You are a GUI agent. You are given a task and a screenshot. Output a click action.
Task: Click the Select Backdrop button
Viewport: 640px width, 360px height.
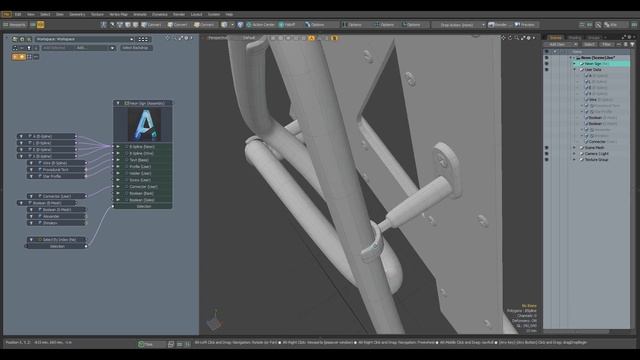pyautogui.click(x=136, y=48)
